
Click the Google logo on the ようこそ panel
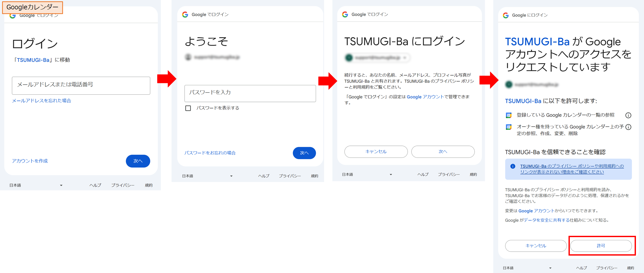coord(185,15)
